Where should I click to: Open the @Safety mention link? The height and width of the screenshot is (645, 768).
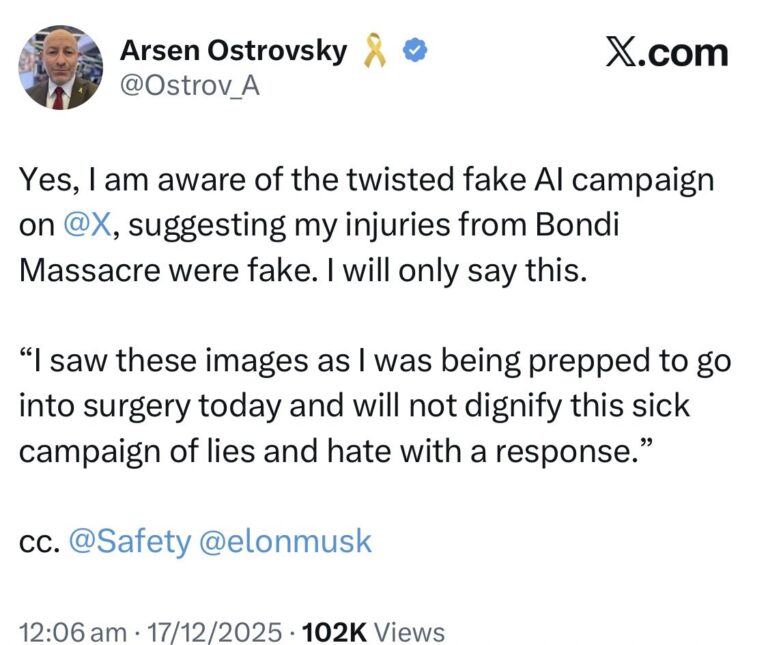click(x=130, y=541)
